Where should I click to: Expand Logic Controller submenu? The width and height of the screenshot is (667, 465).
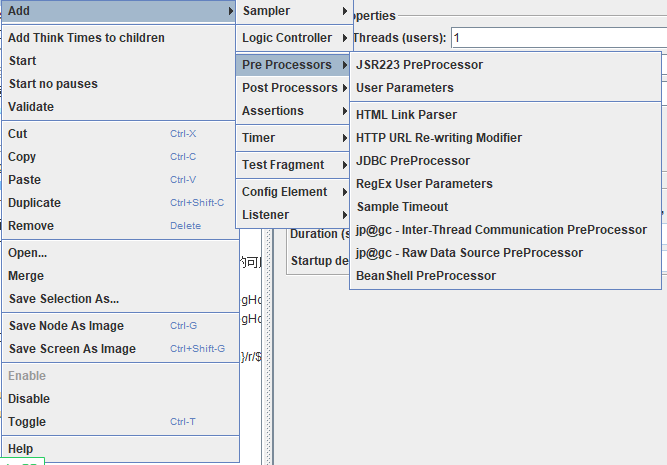[294, 38]
